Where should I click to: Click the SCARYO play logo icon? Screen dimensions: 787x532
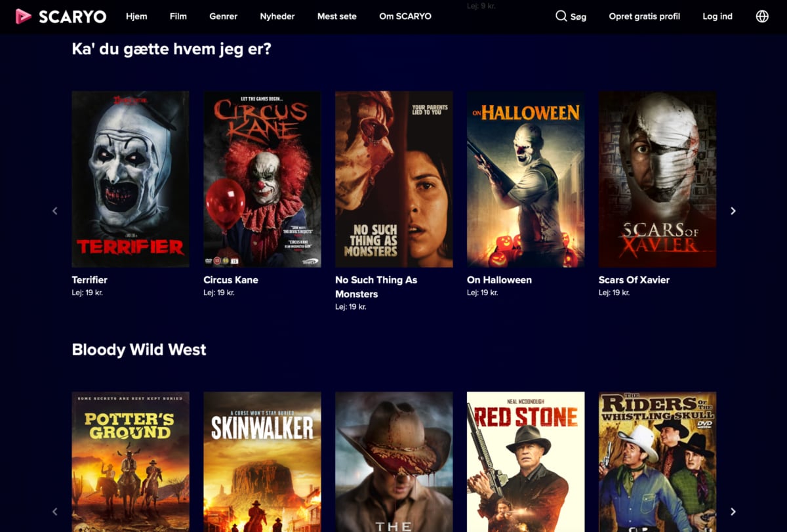click(x=23, y=16)
